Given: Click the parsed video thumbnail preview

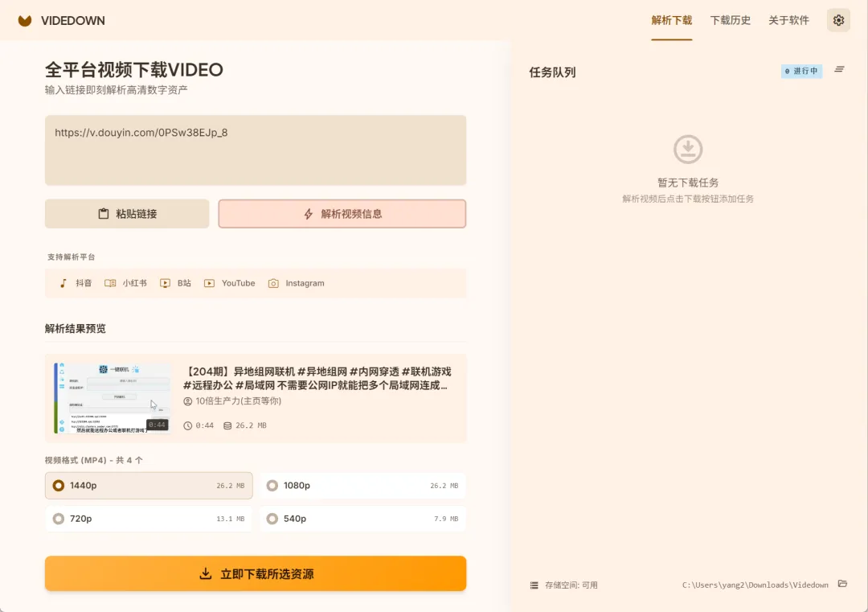Looking at the screenshot, I should (x=113, y=397).
